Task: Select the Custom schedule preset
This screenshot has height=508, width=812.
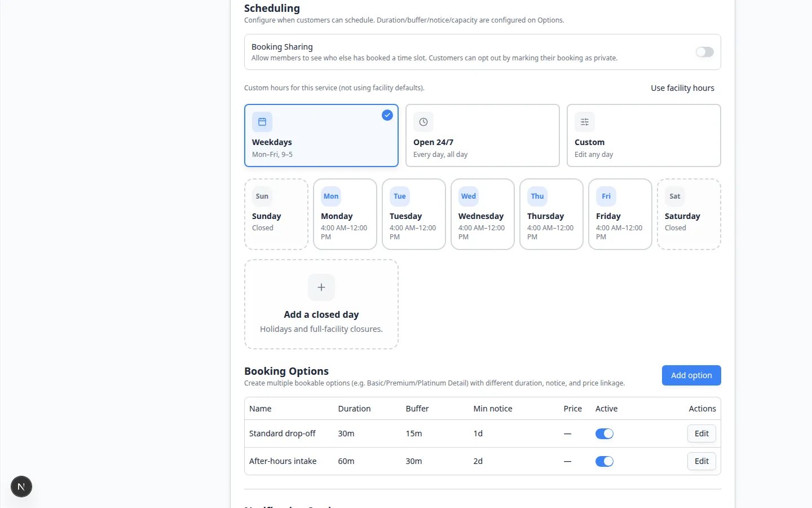Action: click(x=644, y=135)
